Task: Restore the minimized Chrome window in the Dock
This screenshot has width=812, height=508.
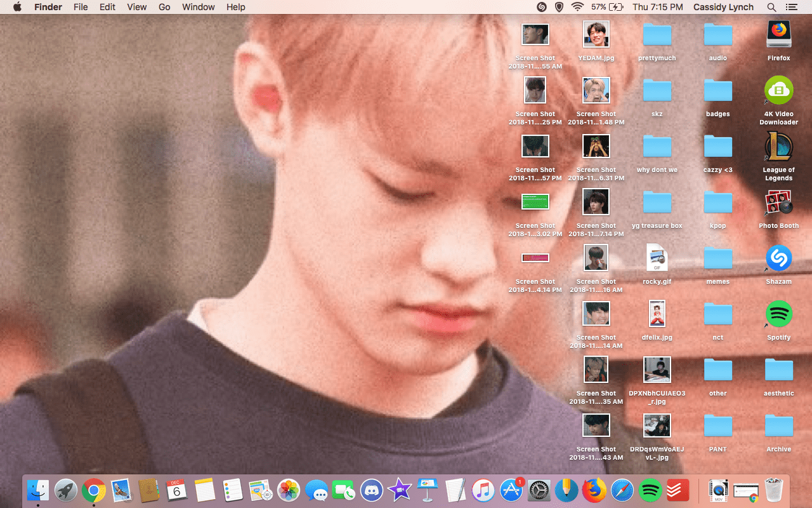Action: click(x=746, y=490)
